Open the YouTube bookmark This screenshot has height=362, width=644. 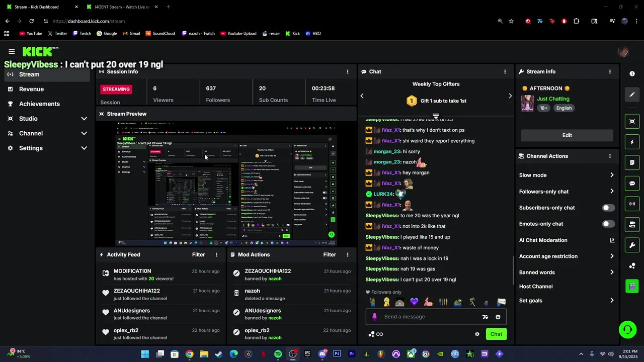(31, 34)
